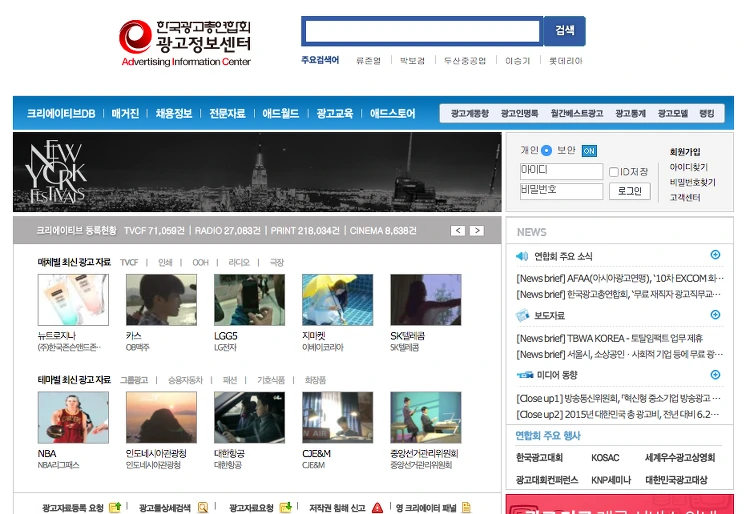
Task: Switch to the 인쇄 media tab
Action: coord(165,262)
